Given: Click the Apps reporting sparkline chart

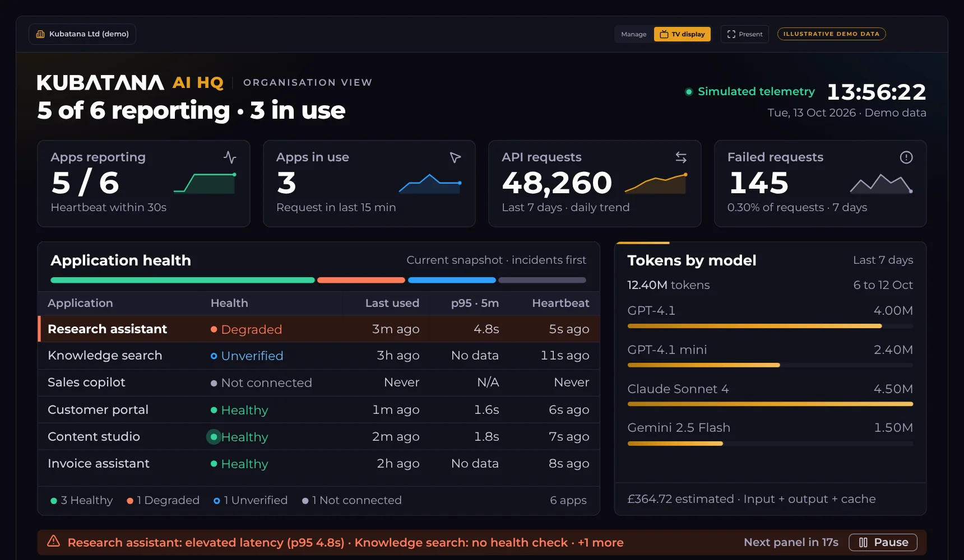Looking at the screenshot, I should click(205, 183).
